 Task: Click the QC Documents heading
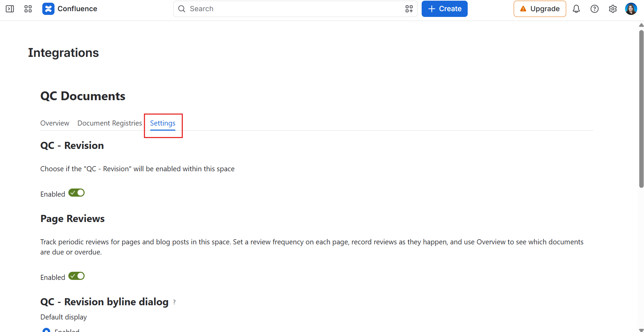pos(83,96)
